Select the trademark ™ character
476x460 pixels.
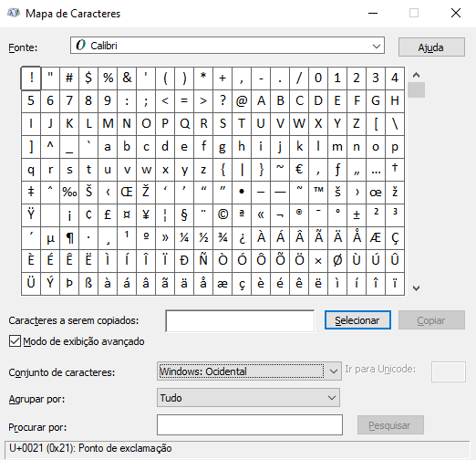pyautogui.click(x=318, y=193)
